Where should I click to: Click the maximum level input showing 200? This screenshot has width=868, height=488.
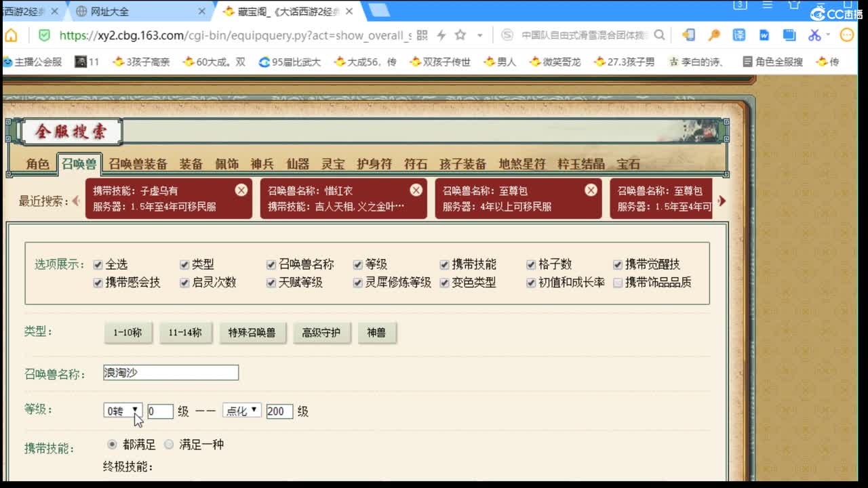[279, 411]
